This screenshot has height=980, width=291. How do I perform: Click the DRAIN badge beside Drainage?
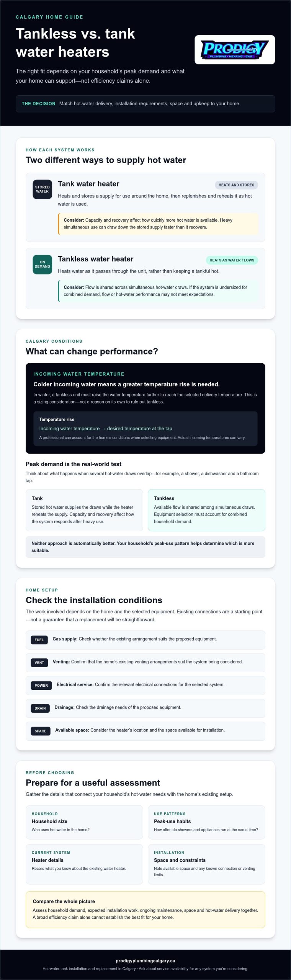tap(40, 708)
